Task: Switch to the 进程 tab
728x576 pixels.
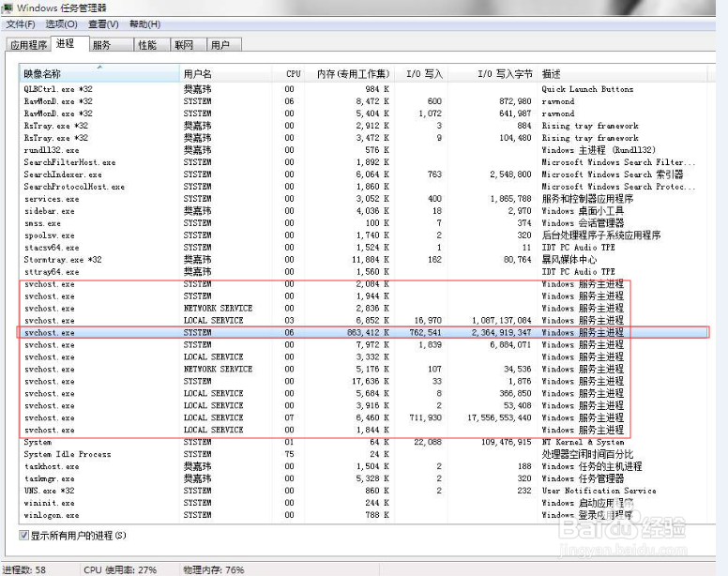Action: click(x=69, y=44)
